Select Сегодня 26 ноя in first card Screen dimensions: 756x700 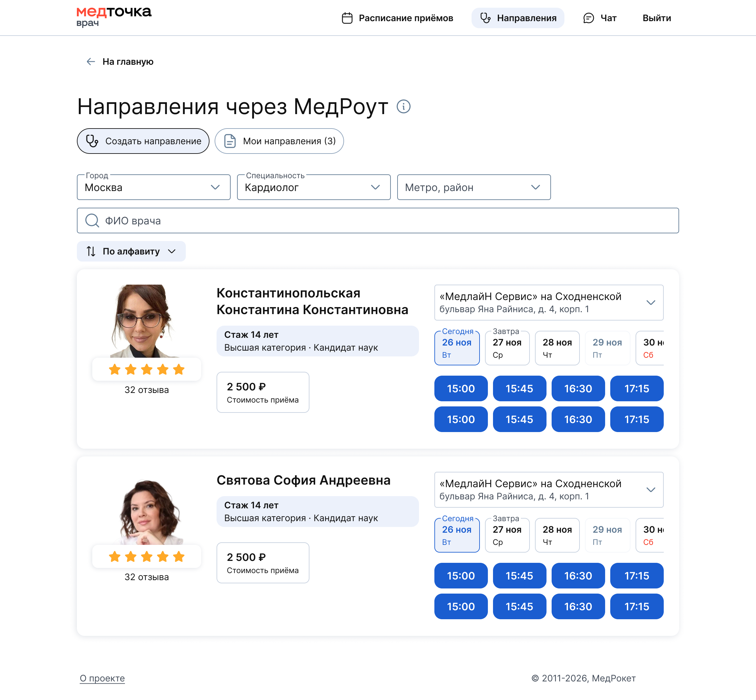456,348
